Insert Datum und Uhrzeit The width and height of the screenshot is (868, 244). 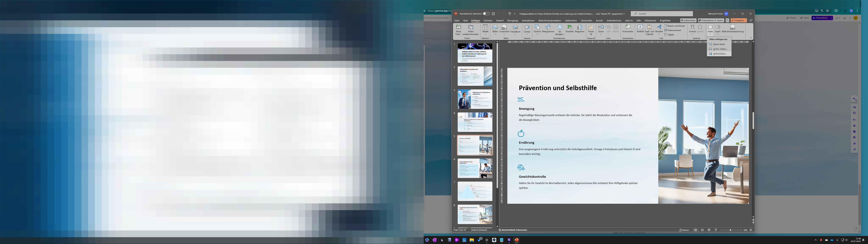click(675, 26)
